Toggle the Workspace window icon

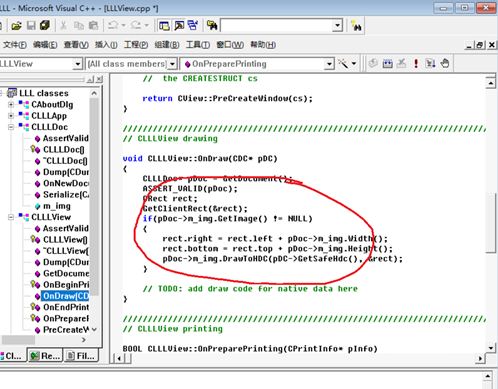(x=164, y=26)
